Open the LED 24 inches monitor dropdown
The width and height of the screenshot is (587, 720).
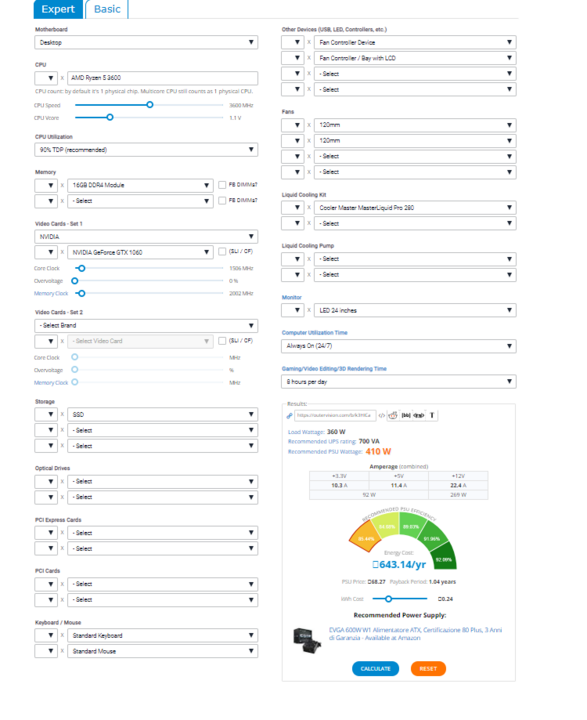415,311
